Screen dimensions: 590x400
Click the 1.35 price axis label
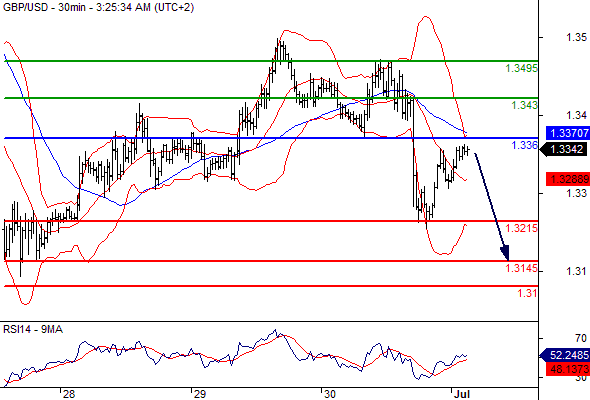(x=576, y=37)
